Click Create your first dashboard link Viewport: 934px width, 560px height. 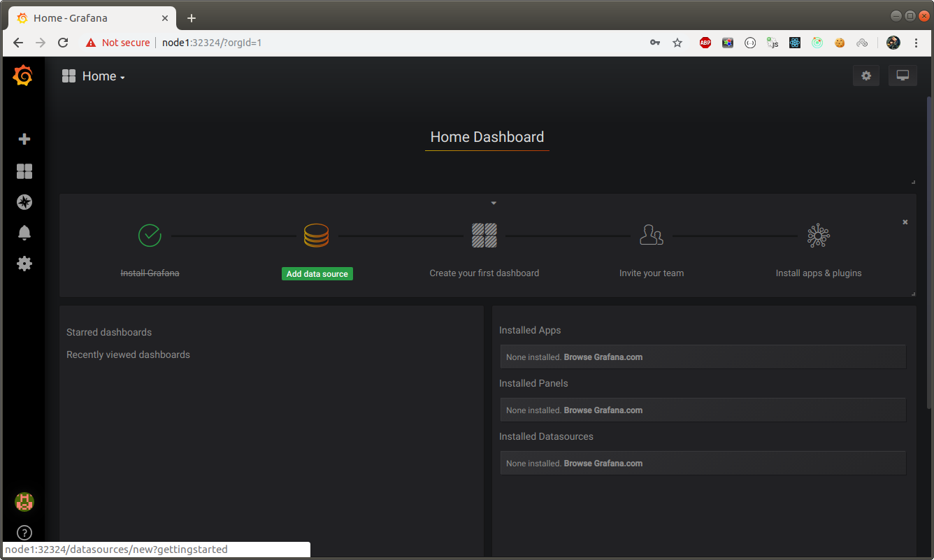click(484, 273)
